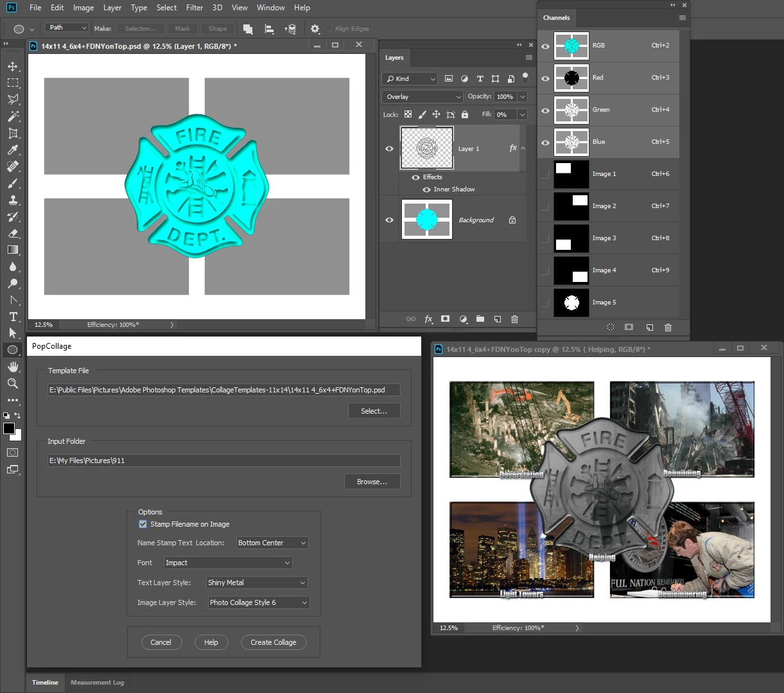
Task: Select the Healing Brush tool
Action: pos(12,166)
